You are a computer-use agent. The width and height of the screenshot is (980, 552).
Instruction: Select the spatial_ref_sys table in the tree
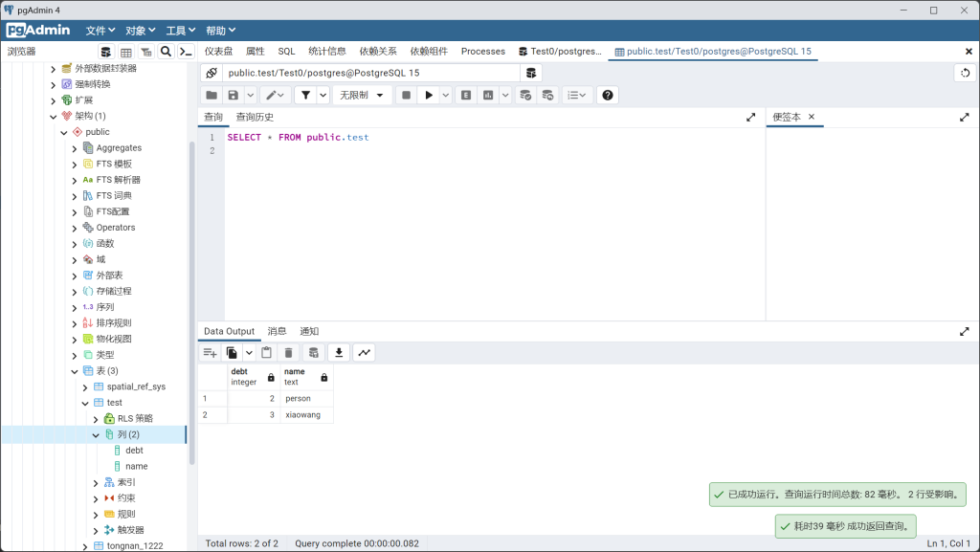click(136, 386)
